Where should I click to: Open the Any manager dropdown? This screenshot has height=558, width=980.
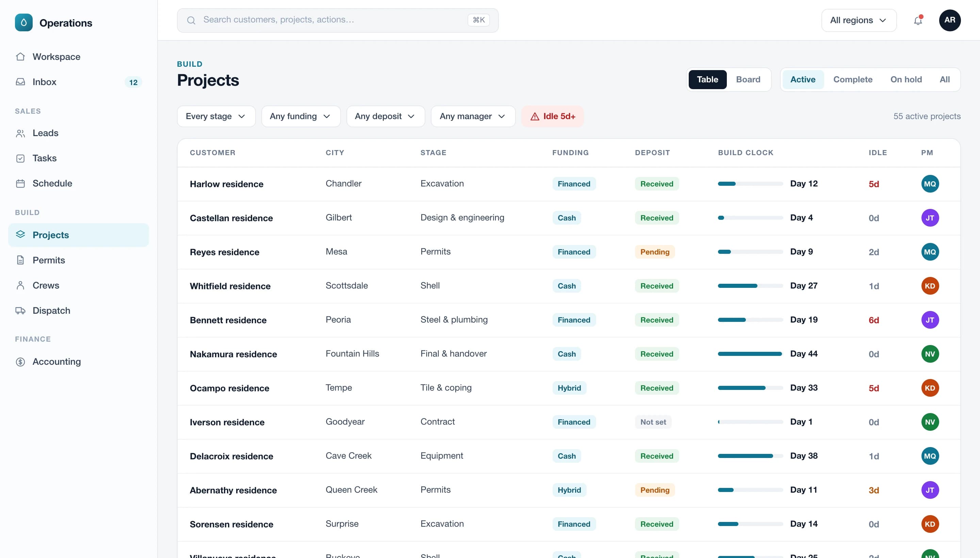click(473, 116)
